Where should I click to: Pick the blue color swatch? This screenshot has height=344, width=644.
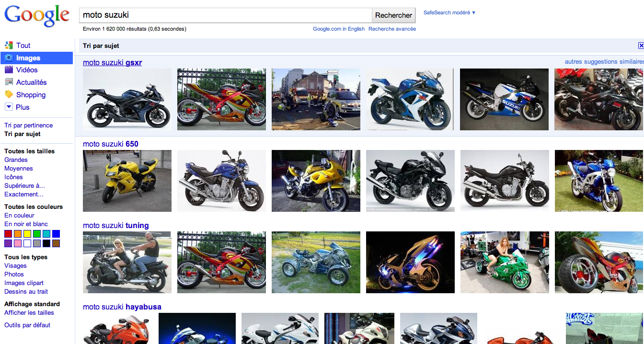(56, 234)
